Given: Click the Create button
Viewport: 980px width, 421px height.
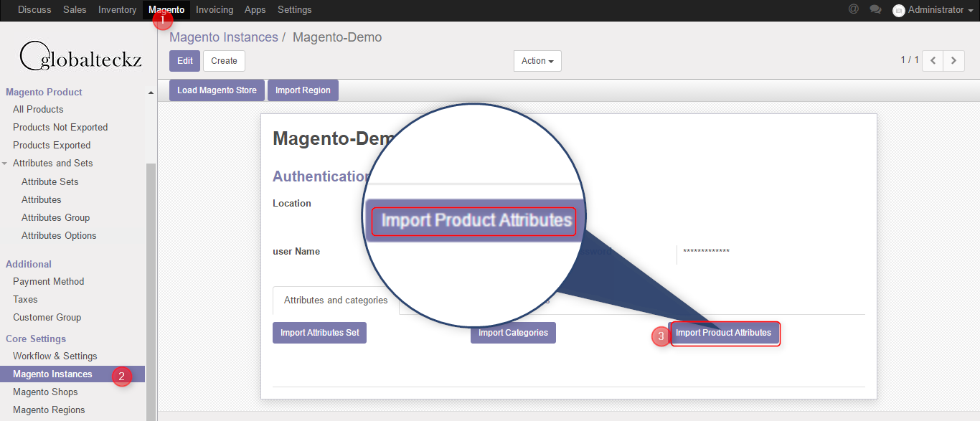Looking at the screenshot, I should (x=224, y=61).
